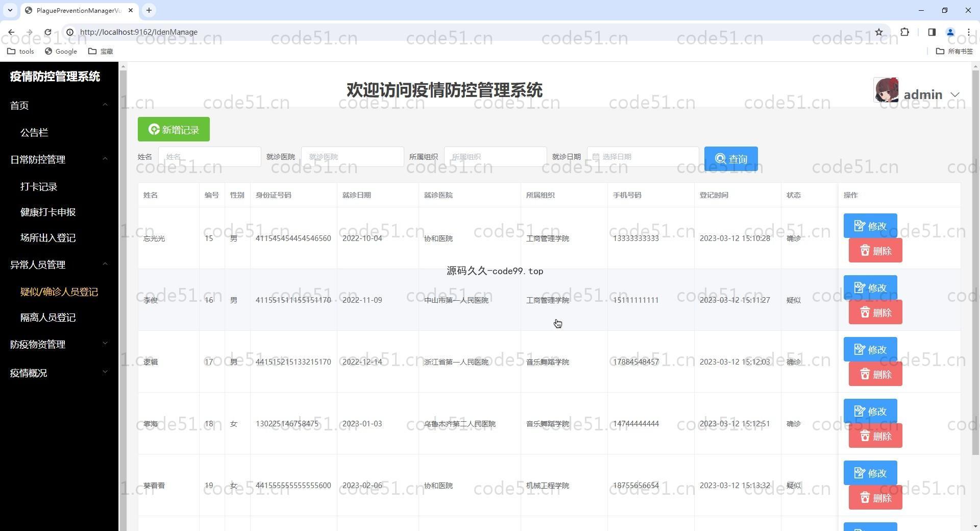Click the 所属组织 organization input field
The image size is (980, 531).
click(496, 157)
